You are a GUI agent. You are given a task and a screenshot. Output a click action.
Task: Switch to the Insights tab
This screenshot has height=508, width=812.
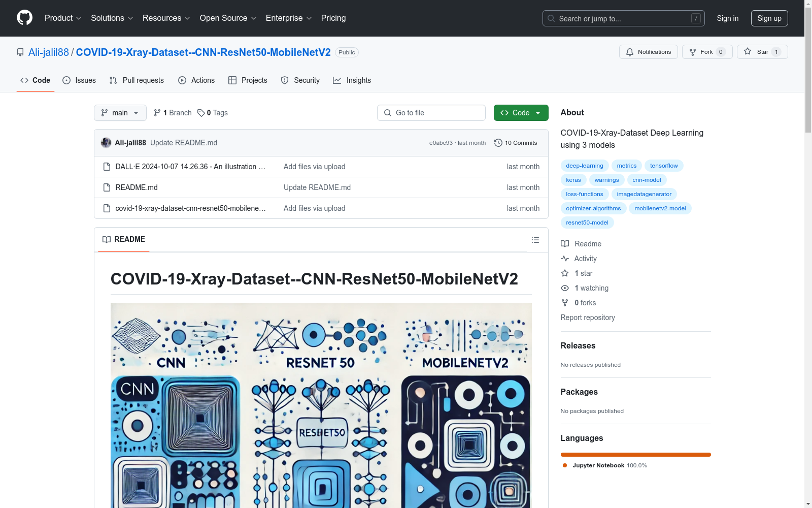(x=352, y=80)
